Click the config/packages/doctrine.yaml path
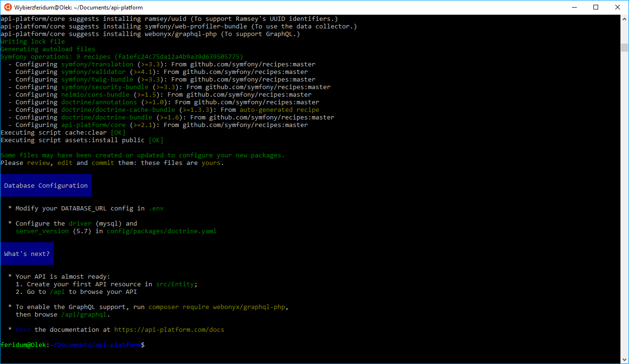This screenshot has width=629, height=364. coord(162,231)
